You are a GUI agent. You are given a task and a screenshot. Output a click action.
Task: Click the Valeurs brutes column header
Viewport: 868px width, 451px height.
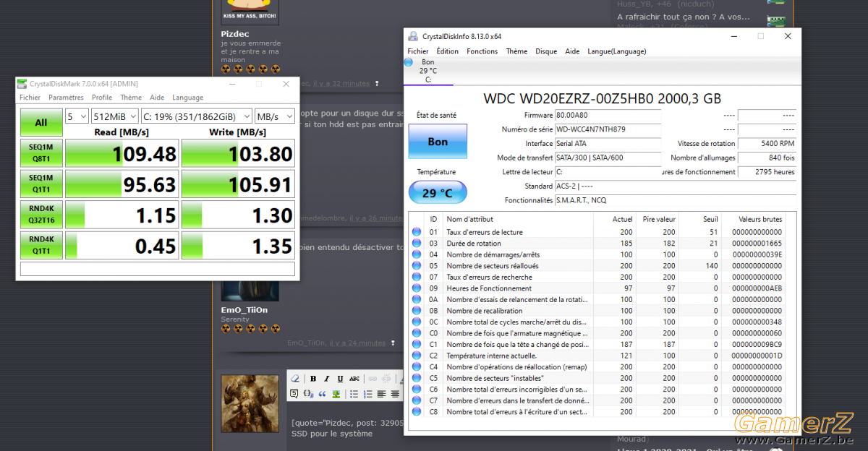[760, 219]
